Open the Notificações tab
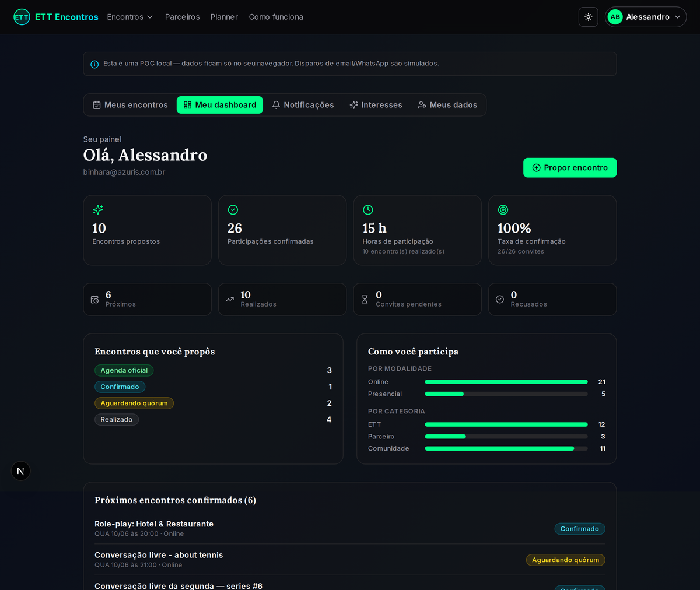 (x=303, y=105)
